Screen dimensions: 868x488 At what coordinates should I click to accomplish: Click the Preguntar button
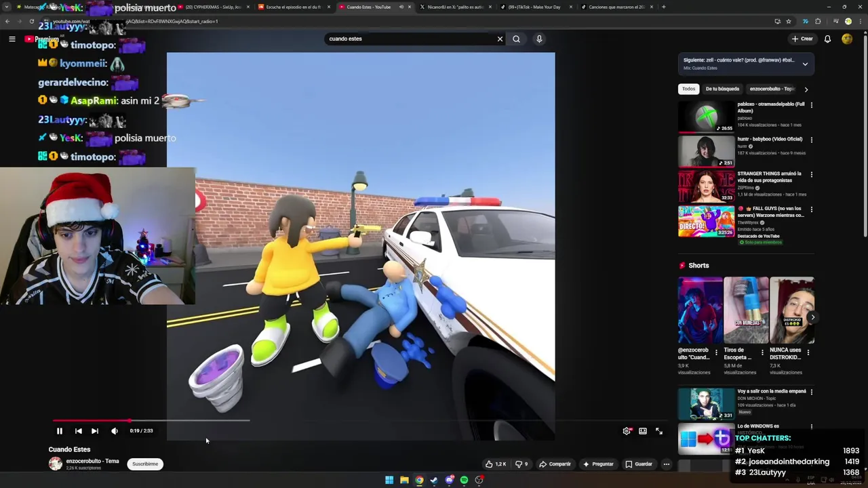[x=598, y=464]
